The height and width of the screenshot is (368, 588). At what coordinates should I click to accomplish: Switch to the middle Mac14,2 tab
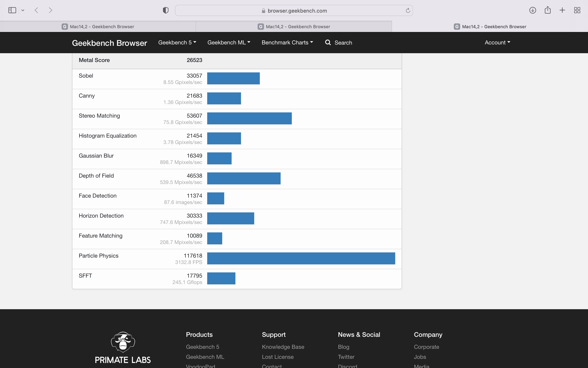pos(294,27)
